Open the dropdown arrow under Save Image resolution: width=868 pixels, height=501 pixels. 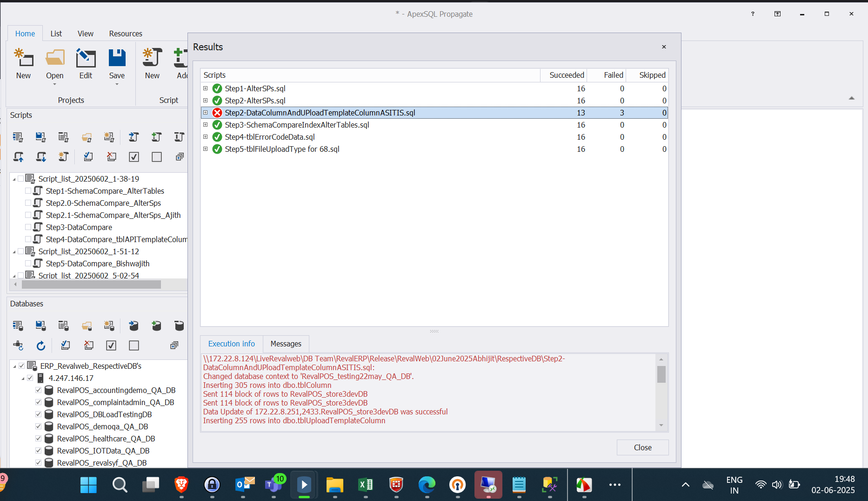point(117,84)
